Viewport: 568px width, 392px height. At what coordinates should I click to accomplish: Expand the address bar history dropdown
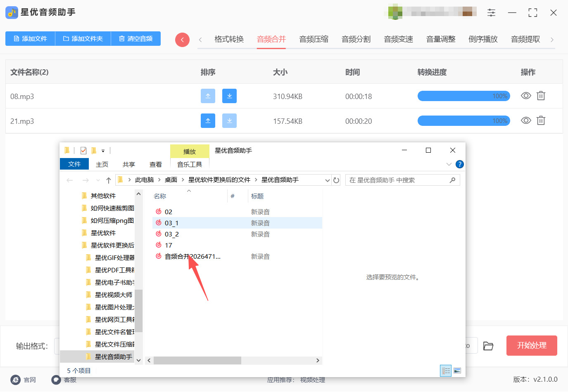click(328, 180)
